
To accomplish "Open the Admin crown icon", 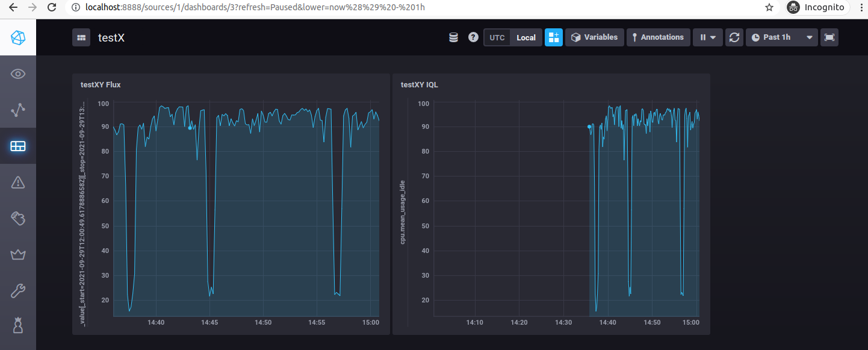I will pyautogui.click(x=17, y=254).
